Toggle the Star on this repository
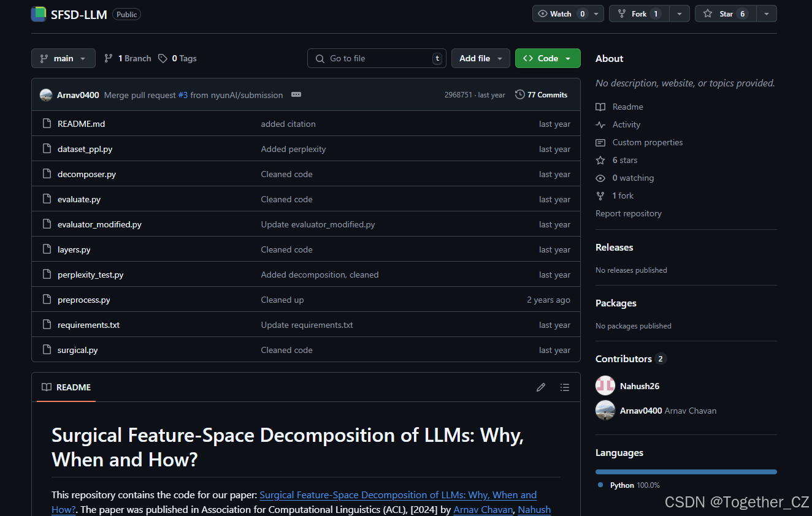812x516 pixels. click(x=725, y=13)
